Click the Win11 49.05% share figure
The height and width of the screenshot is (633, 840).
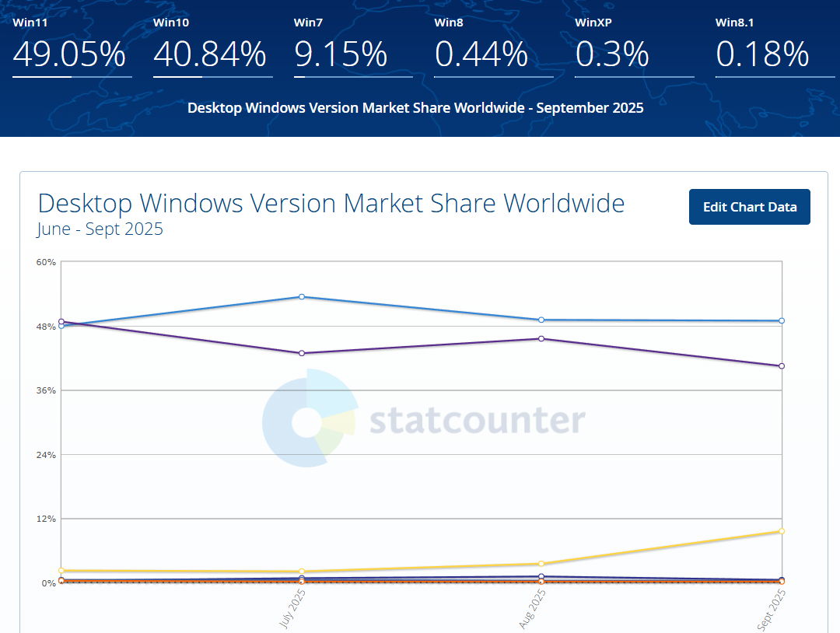pyautogui.click(x=69, y=54)
